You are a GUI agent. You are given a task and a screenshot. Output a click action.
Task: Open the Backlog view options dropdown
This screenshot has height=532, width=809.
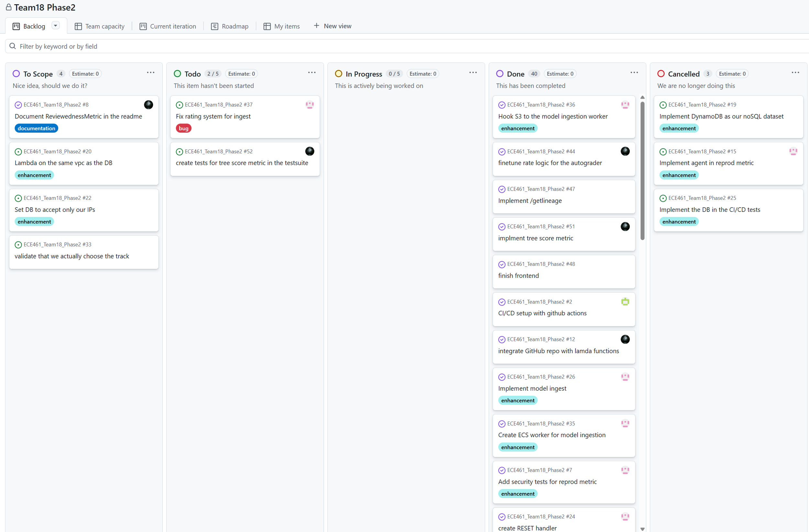click(55, 26)
